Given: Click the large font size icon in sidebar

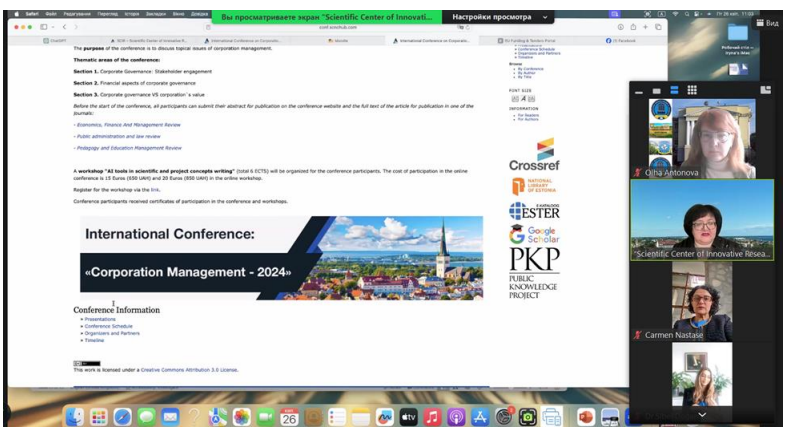Looking at the screenshot, I should click(x=532, y=99).
